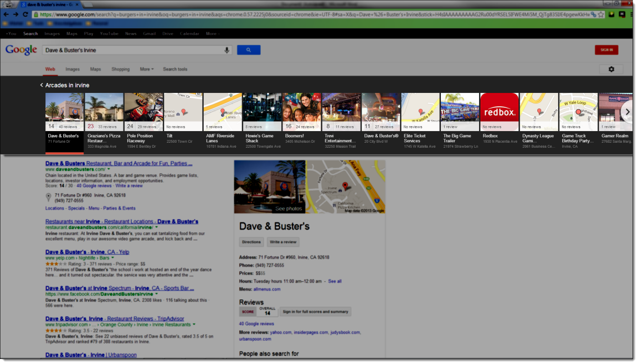Click the browser address bar
Screen dimensions: 638x364
pyautogui.click(x=313, y=14)
